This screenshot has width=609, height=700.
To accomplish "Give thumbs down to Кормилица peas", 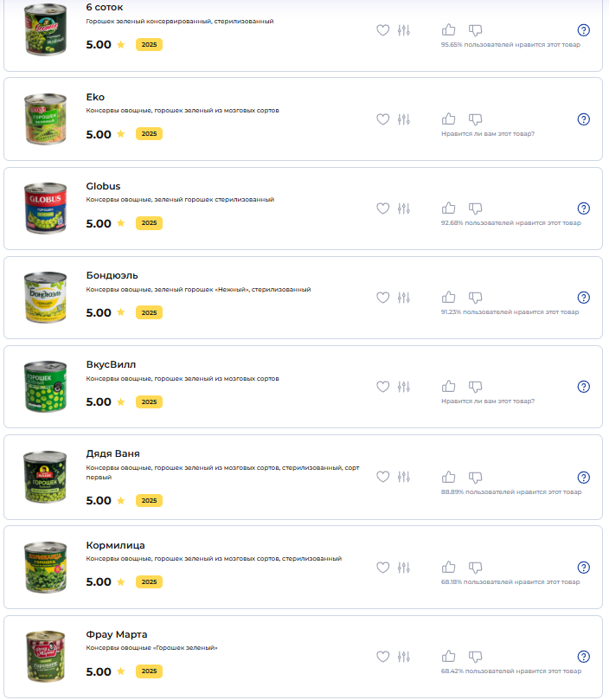I will [x=475, y=568].
